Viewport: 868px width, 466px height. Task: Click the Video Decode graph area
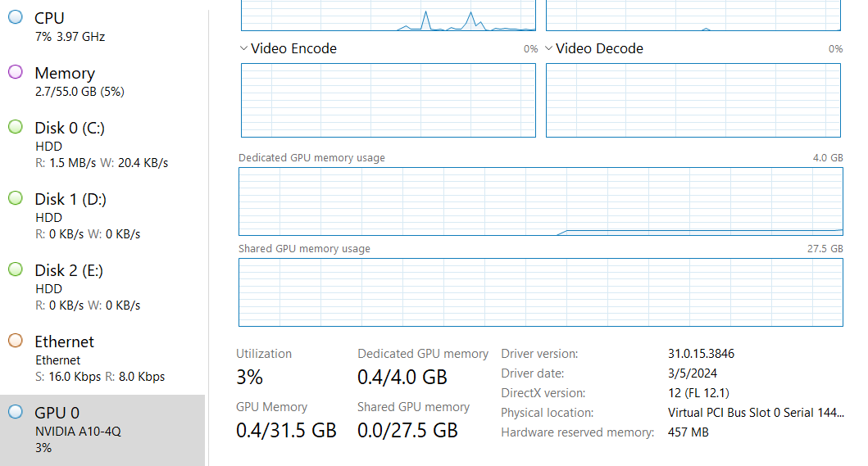point(693,100)
